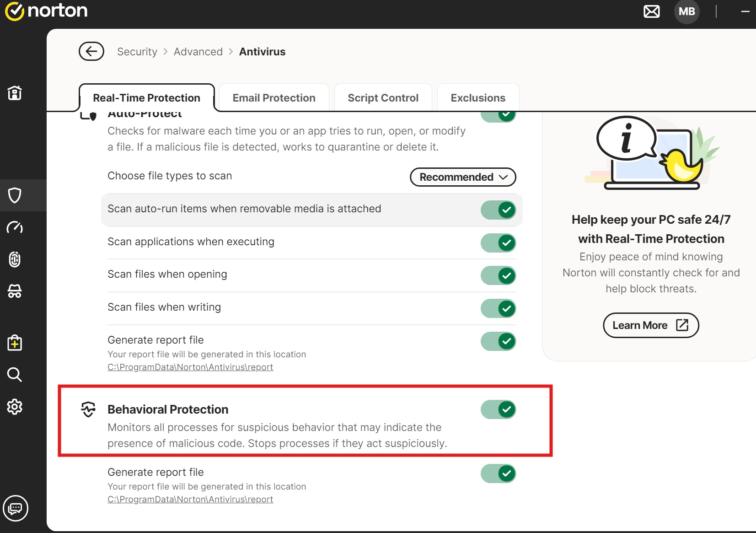Open the mail messages icon
Image resolution: width=756 pixels, height=533 pixels.
tap(651, 11)
